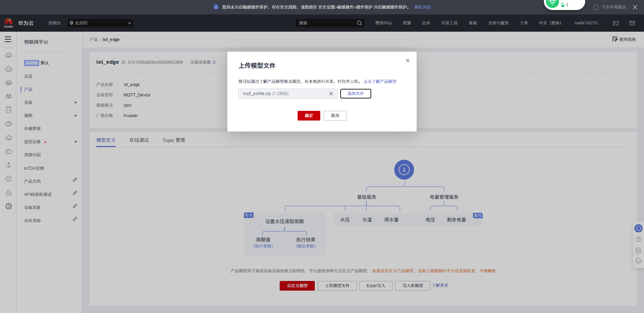Click the product model circular icon
The image size is (644, 313).
tap(404, 169)
